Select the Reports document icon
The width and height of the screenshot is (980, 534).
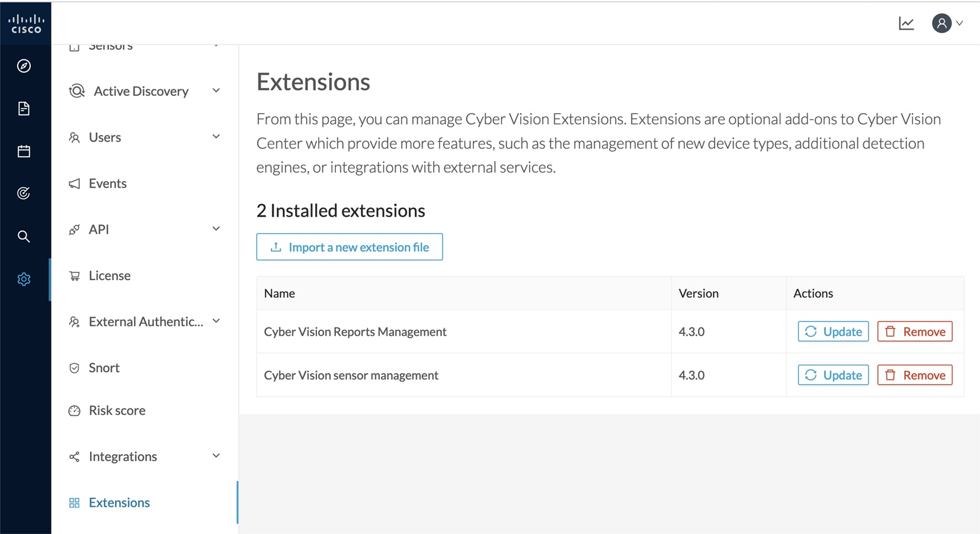(x=24, y=108)
